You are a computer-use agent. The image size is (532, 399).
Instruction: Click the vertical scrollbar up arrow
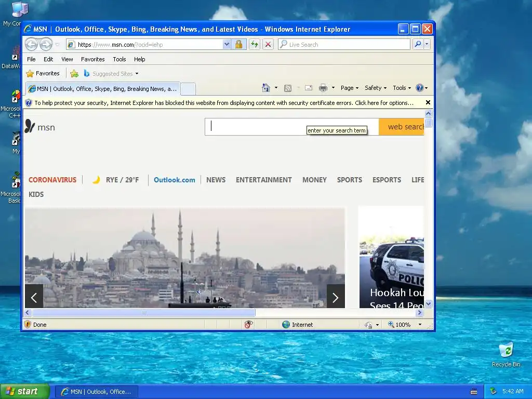tap(428, 113)
